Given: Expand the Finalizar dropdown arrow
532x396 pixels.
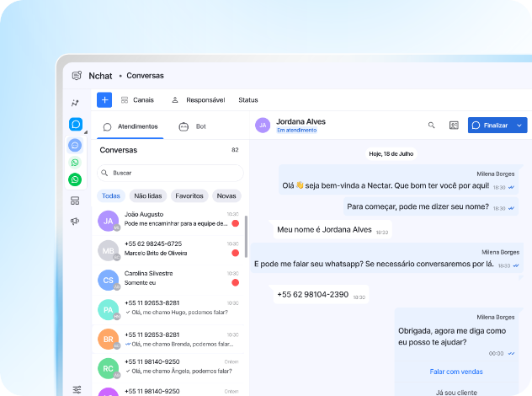Looking at the screenshot, I should pyautogui.click(x=519, y=125).
